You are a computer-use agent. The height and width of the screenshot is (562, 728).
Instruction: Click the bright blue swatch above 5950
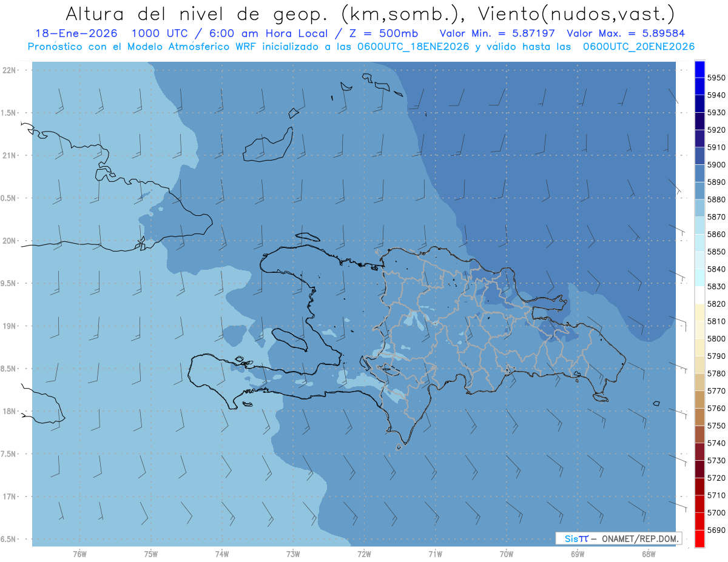[699, 69]
